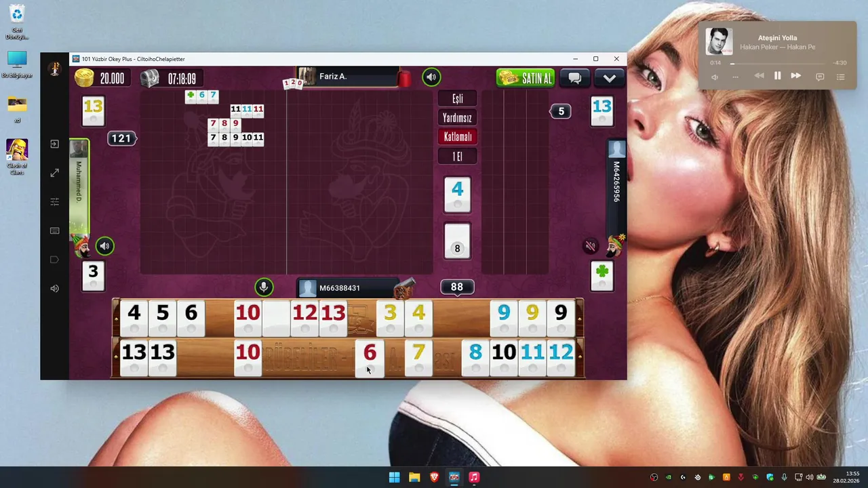The height and width of the screenshot is (488, 868).
Task: Pause the song in the music widget
Action: [x=777, y=76]
